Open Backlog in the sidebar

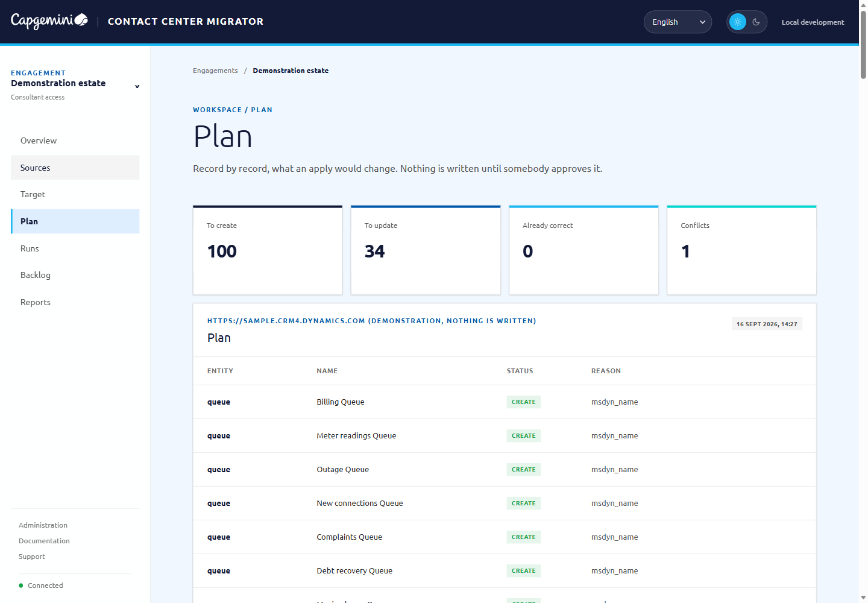click(75, 275)
